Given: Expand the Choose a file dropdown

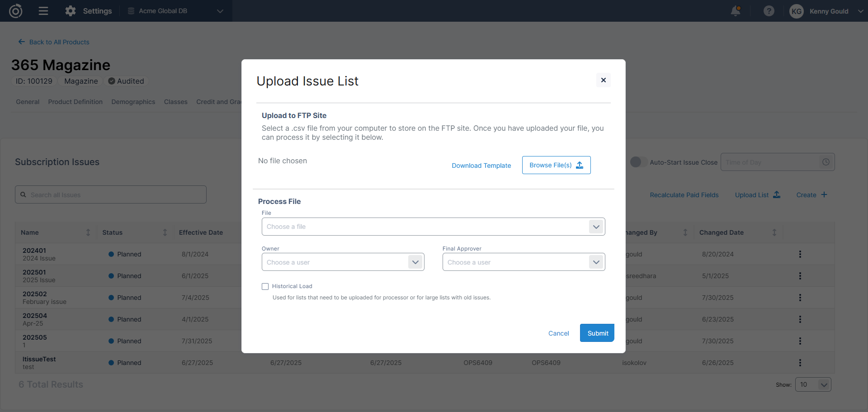Looking at the screenshot, I should (596, 227).
